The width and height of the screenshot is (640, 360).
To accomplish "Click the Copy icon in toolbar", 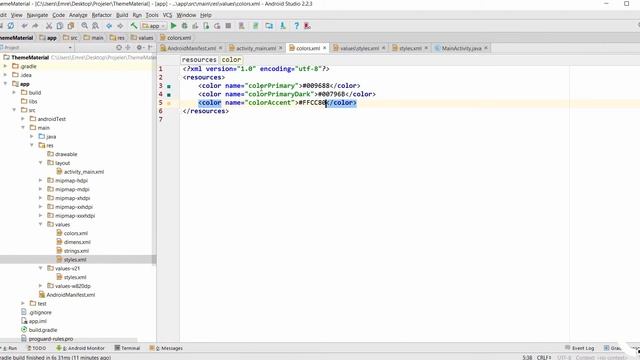I will pos(60,26).
